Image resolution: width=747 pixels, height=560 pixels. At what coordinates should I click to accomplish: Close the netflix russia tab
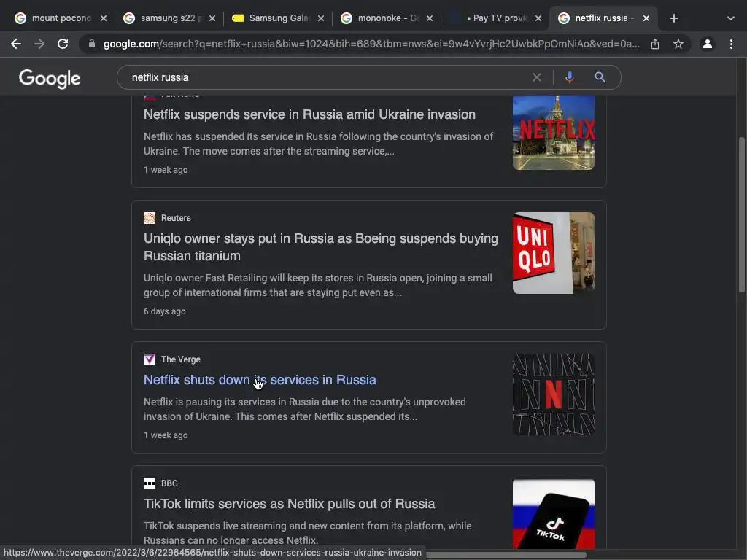646,18
